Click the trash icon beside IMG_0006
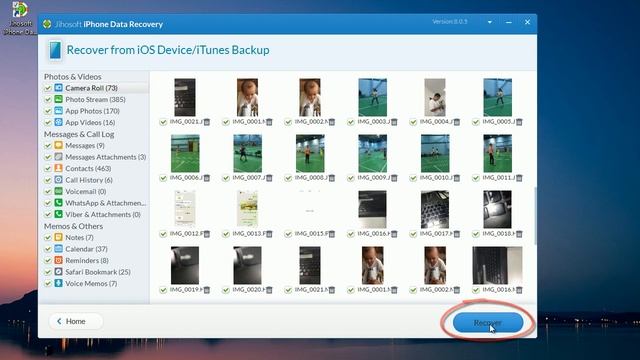This screenshot has width=640, height=360. click(207, 178)
